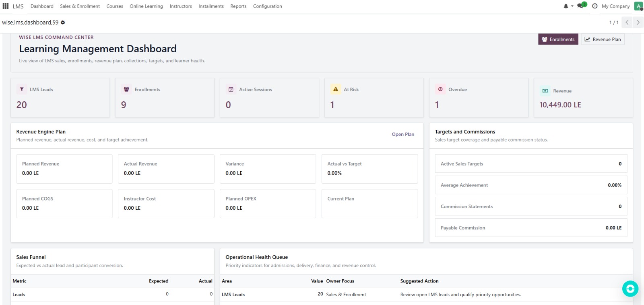Image resolution: width=644 pixels, height=305 pixels.
Task: Click the Planned OPEX tile
Action: click(268, 204)
